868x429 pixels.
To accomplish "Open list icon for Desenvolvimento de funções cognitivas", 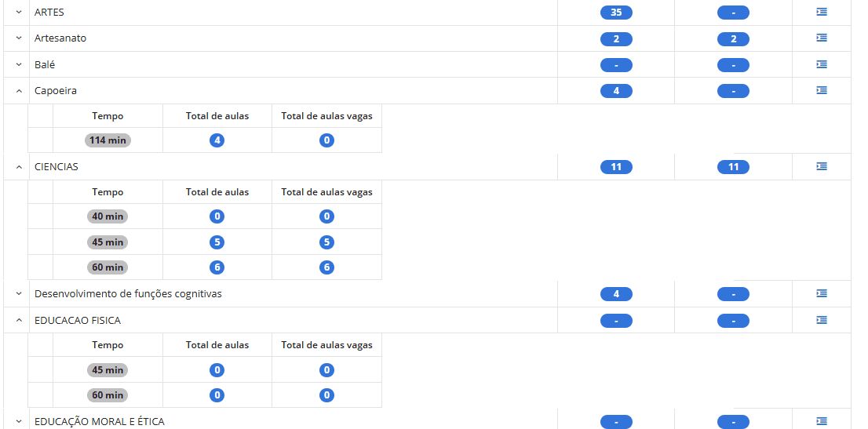I will [x=822, y=293].
